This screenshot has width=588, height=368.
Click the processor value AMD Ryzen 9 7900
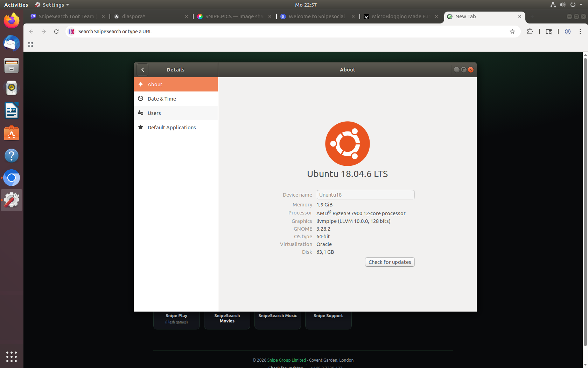tap(361, 213)
